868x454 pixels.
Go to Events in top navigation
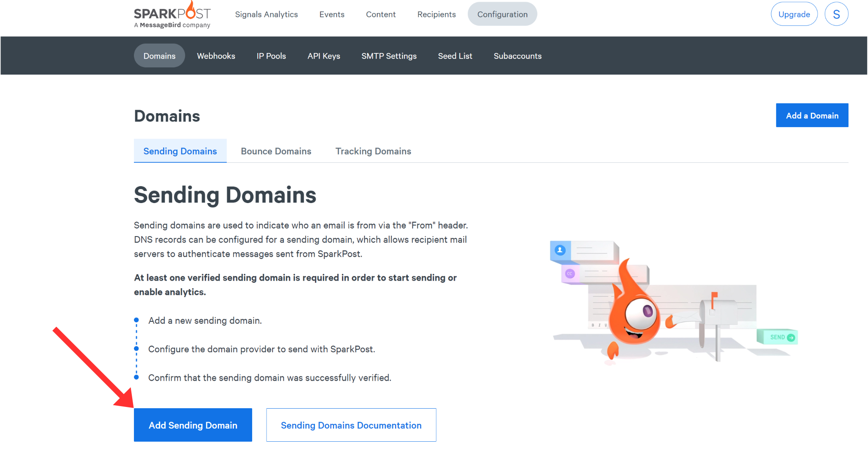[x=332, y=14]
